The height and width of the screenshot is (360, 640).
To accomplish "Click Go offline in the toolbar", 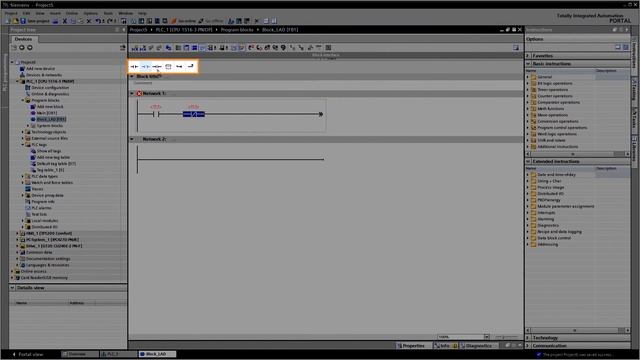I will pos(211,21).
